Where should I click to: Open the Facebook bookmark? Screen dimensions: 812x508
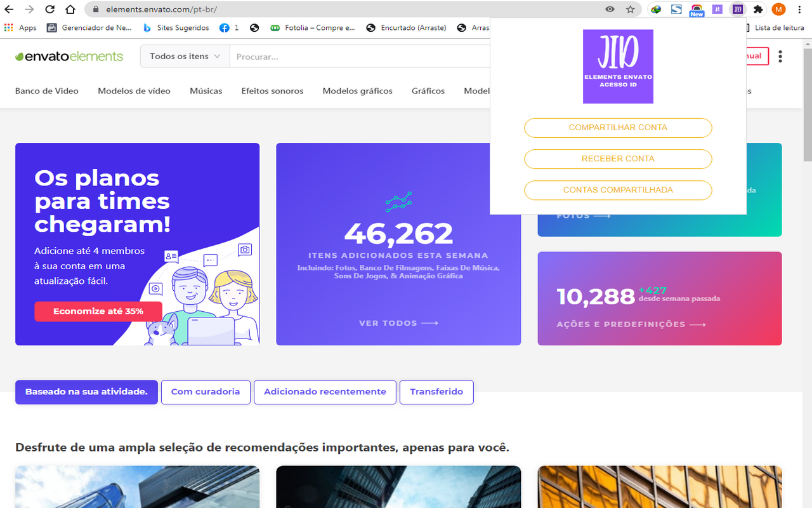229,28
